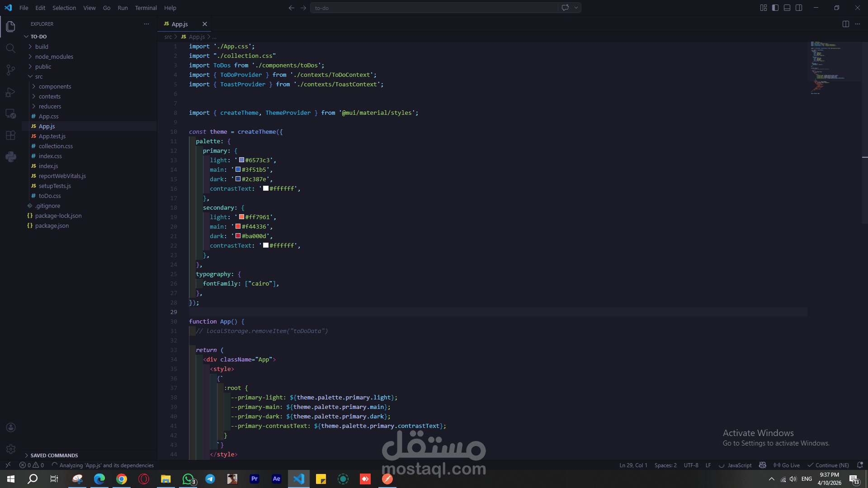Open the Accounts icon in activity bar

(11, 427)
